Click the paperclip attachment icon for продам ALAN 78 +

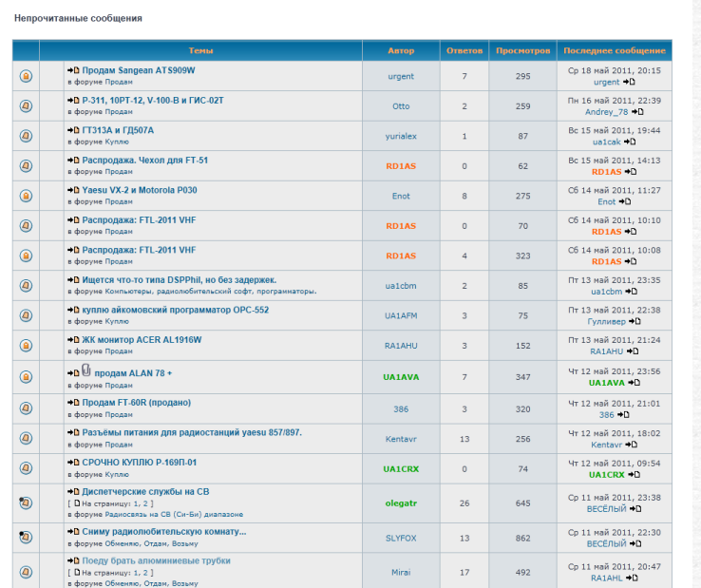85,371
